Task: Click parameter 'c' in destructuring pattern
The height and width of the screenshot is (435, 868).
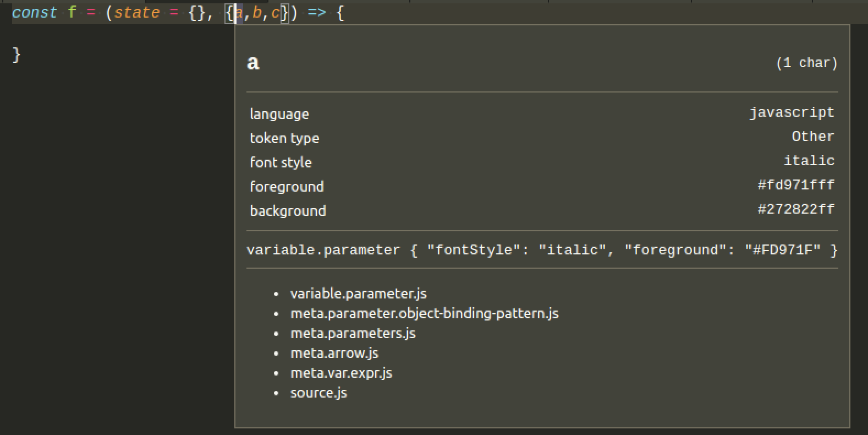Action: 276,13
